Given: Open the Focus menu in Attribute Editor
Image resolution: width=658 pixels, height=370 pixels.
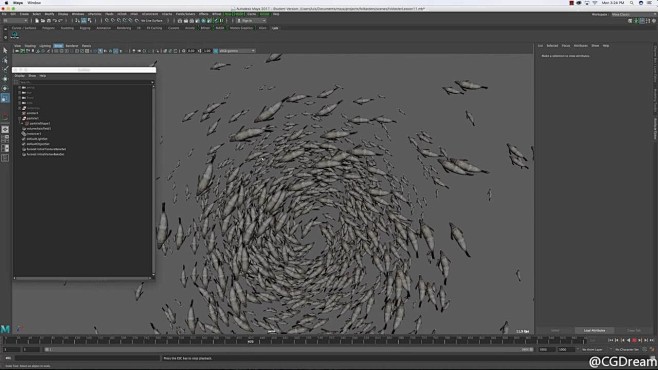Looking at the screenshot, I should point(566,46).
